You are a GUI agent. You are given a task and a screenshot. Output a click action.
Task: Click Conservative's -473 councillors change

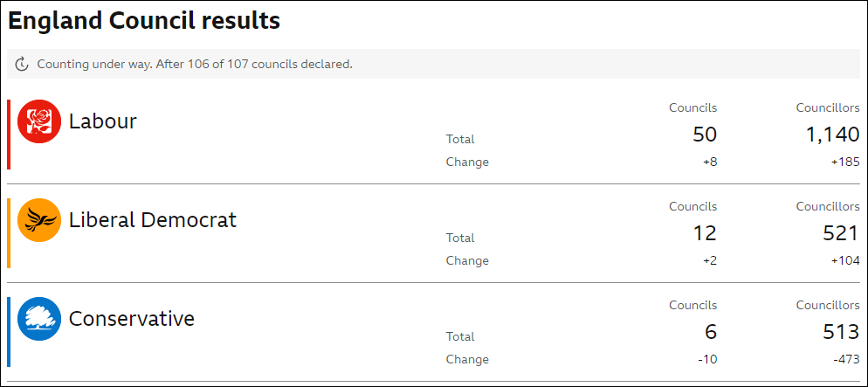point(847,359)
